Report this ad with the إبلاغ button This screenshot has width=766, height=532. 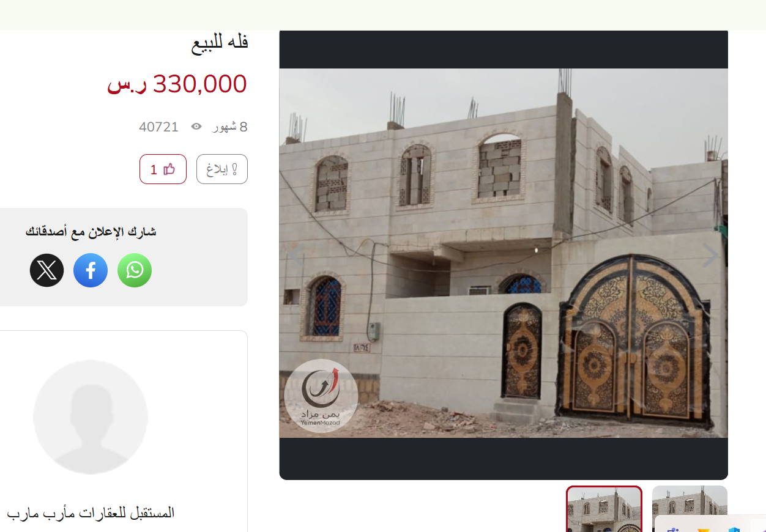pos(222,169)
